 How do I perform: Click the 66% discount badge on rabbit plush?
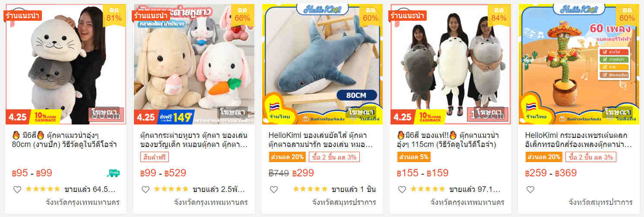tap(242, 14)
